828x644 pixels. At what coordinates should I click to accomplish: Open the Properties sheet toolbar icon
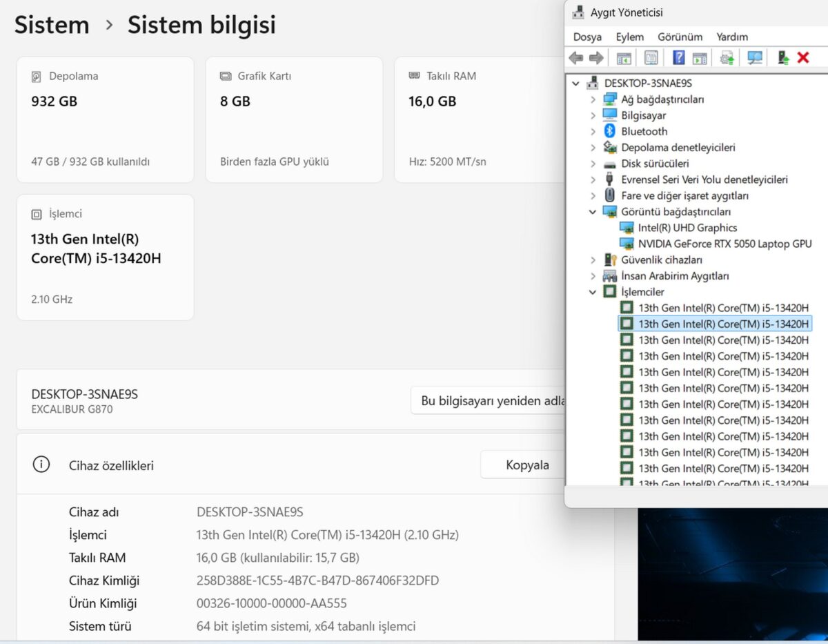coord(651,58)
